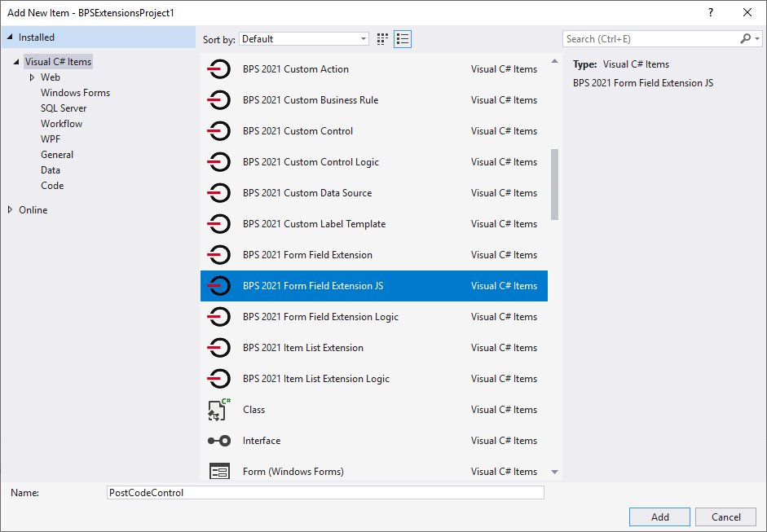The height and width of the screenshot is (532, 767).
Task: Select the Interface template name
Action: 262,441
